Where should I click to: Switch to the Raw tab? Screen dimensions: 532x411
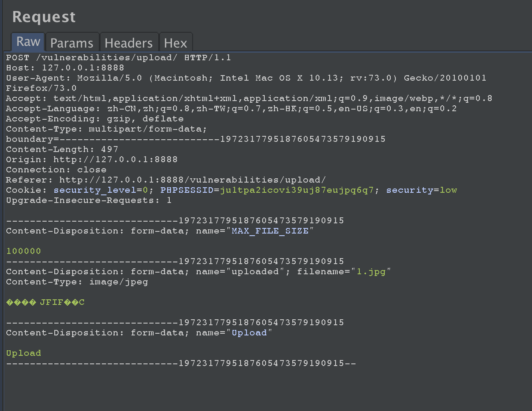tap(28, 42)
